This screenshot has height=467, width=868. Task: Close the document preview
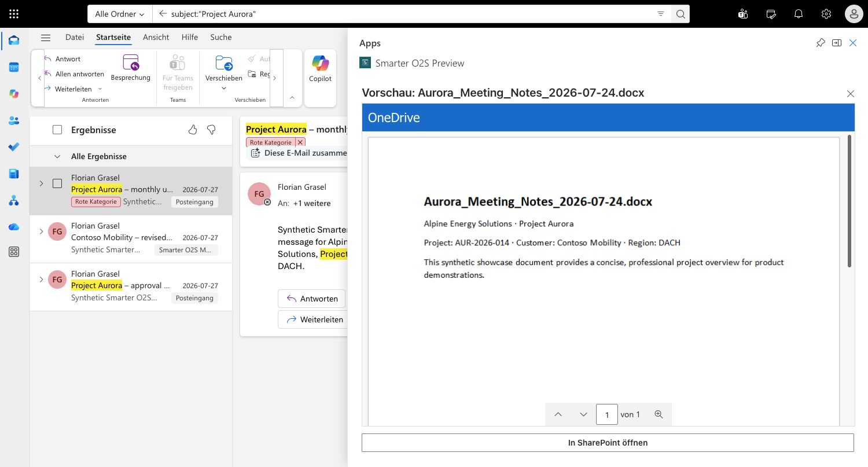(x=851, y=94)
